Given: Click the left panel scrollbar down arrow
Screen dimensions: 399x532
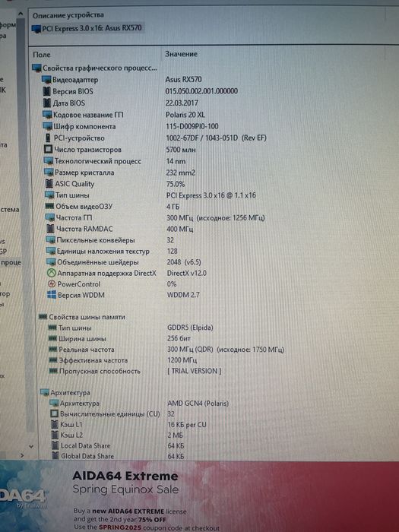Looking at the screenshot, I should coord(31,447).
